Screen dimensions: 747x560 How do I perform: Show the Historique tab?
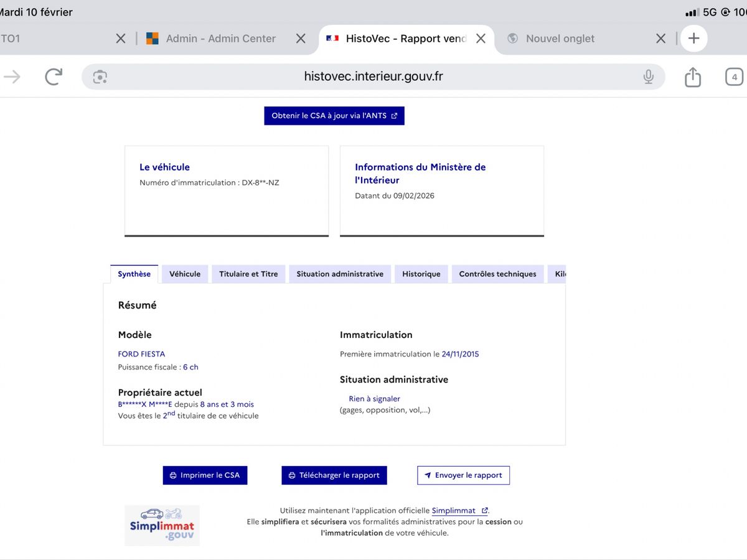point(421,274)
